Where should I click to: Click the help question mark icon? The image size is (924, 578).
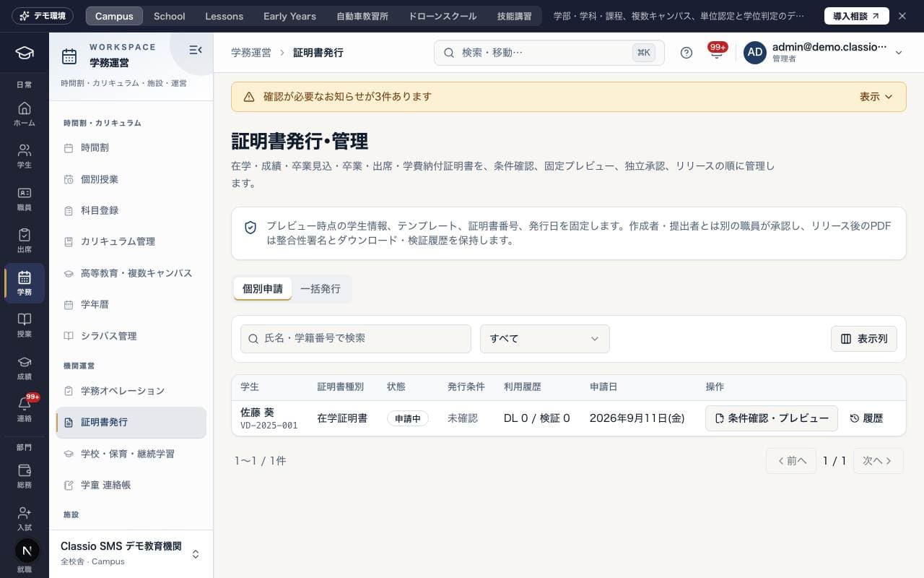[x=687, y=53]
